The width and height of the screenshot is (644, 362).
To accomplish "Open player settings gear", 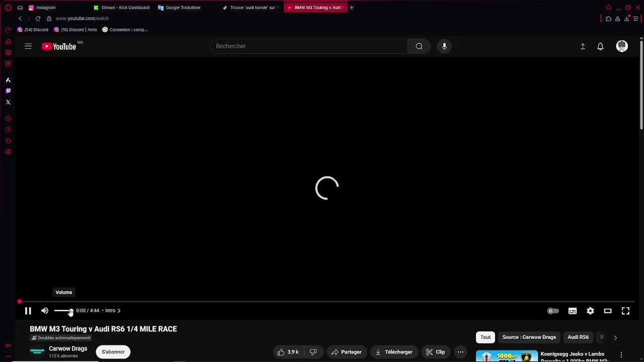I will point(590,311).
